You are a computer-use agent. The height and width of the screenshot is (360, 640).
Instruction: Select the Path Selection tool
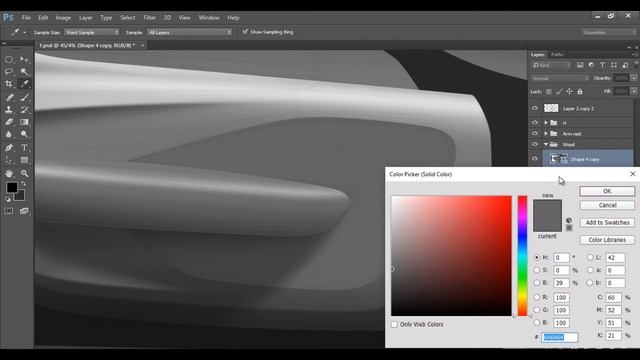[x=9, y=160]
